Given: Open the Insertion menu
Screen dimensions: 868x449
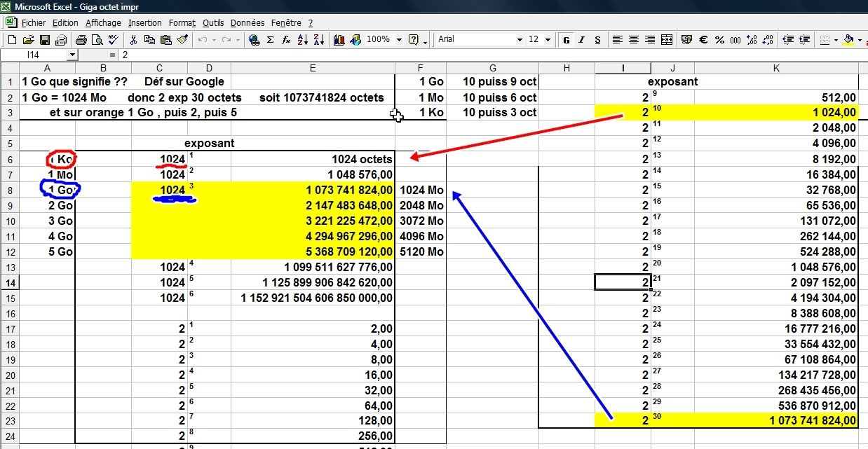Looking at the screenshot, I should [144, 22].
